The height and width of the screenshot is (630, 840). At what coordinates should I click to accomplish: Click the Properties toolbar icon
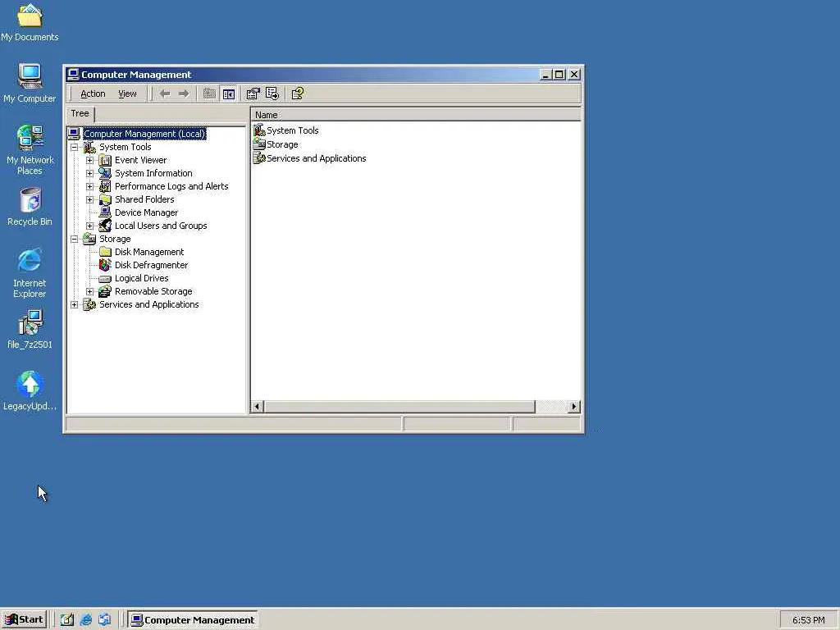(x=253, y=94)
